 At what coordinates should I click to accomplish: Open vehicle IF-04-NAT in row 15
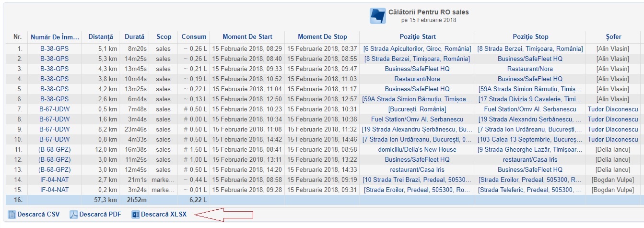tap(54, 190)
